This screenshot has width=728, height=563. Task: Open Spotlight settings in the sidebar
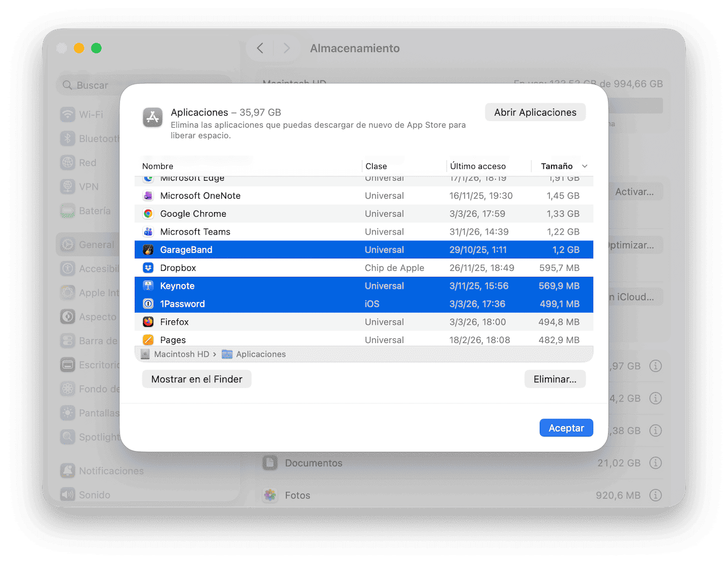pyautogui.click(x=90, y=437)
